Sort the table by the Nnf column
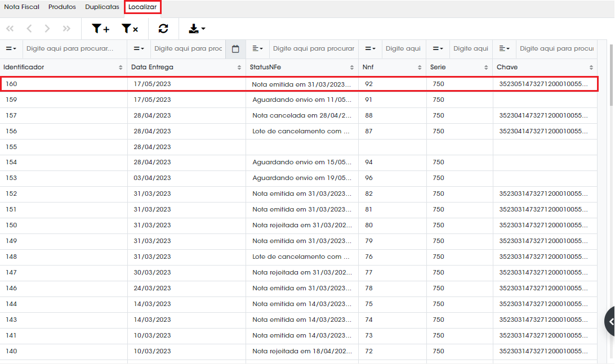The height and width of the screenshot is (364, 615). coord(420,68)
